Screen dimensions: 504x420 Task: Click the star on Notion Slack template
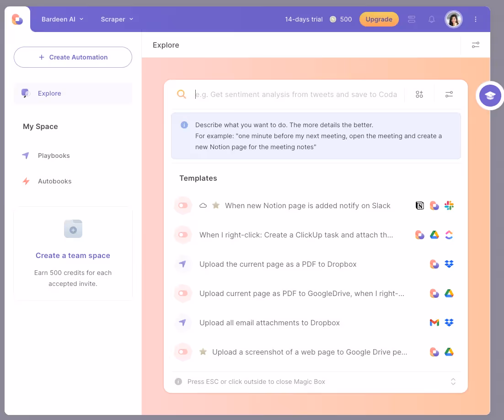(x=216, y=205)
